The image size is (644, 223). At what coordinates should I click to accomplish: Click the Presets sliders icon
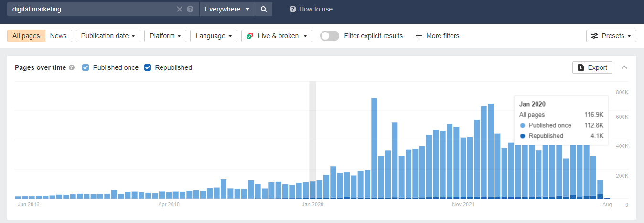point(595,36)
